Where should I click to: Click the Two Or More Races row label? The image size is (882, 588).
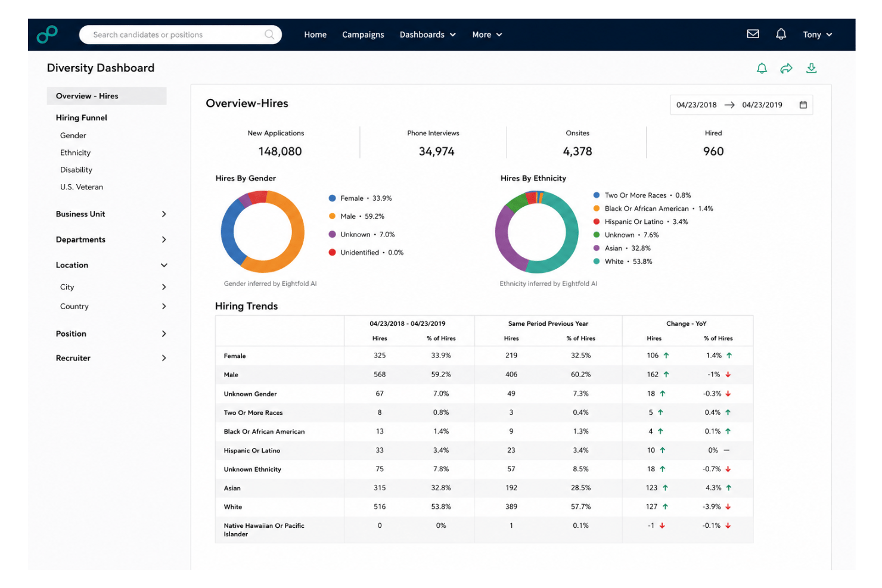tap(253, 413)
